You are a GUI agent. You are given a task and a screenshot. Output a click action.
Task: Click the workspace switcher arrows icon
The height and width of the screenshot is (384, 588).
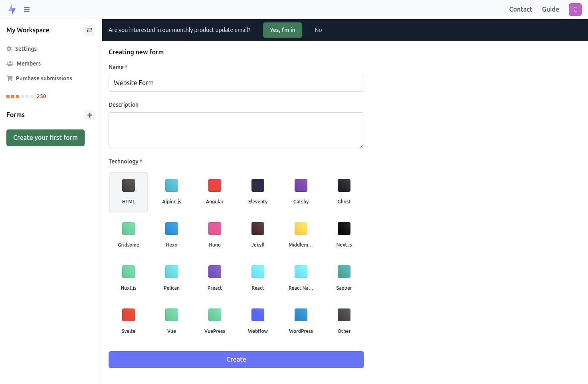[x=89, y=30]
